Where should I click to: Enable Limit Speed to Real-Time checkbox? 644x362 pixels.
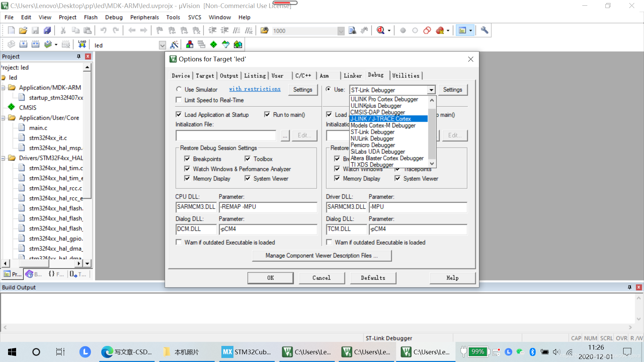click(179, 100)
